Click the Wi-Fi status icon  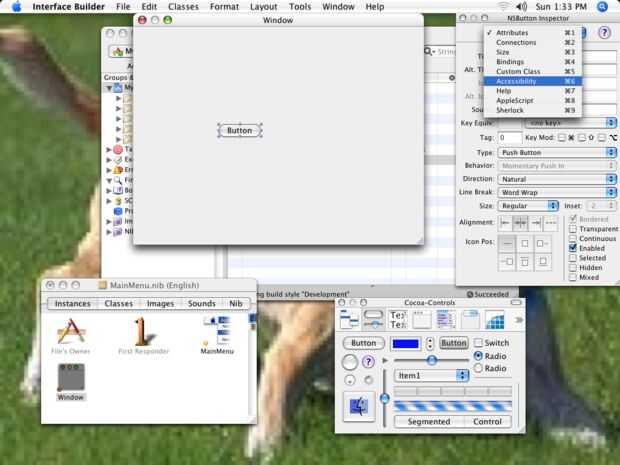(x=503, y=6)
